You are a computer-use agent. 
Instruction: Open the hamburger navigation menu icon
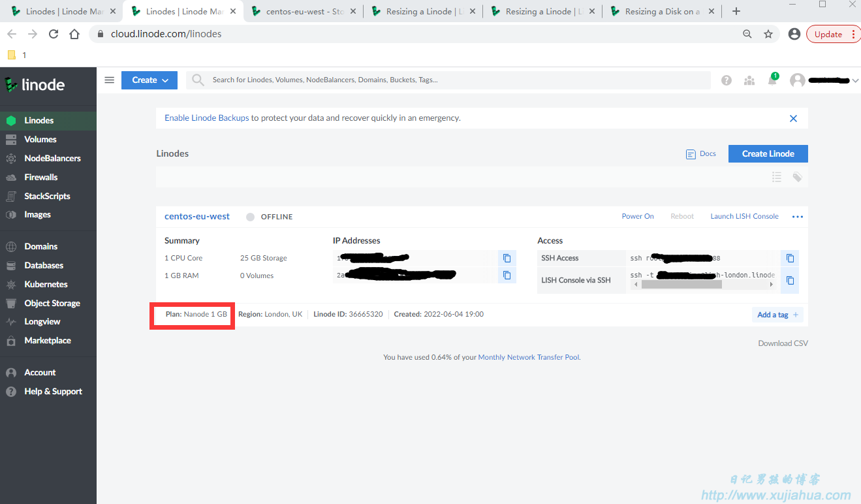pos(110,80)
